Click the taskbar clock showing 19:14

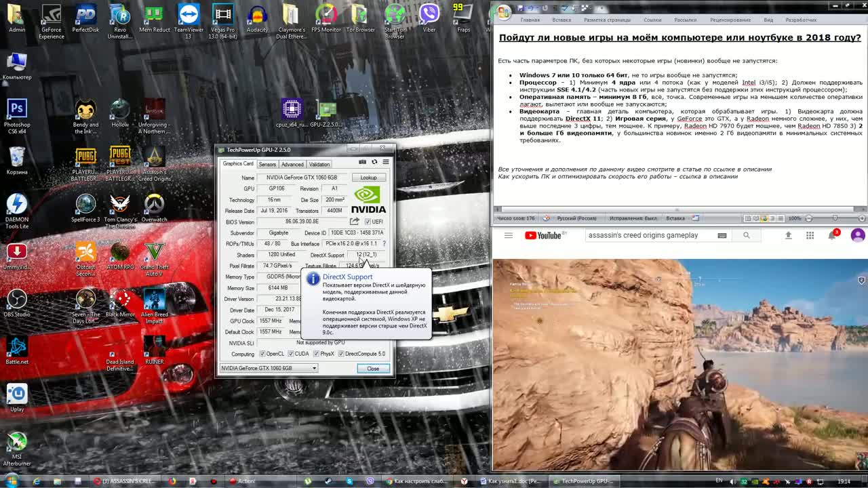point(844,481)
